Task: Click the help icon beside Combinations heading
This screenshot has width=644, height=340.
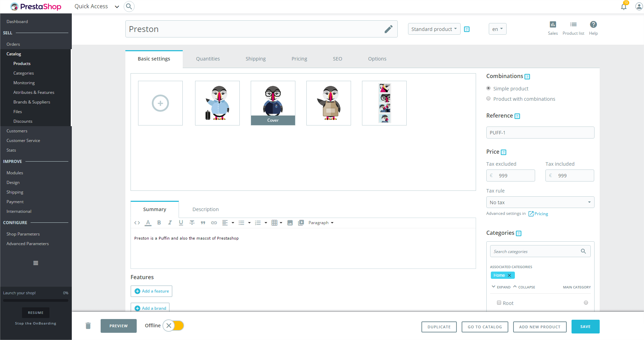Action: (x=528, y=77)
